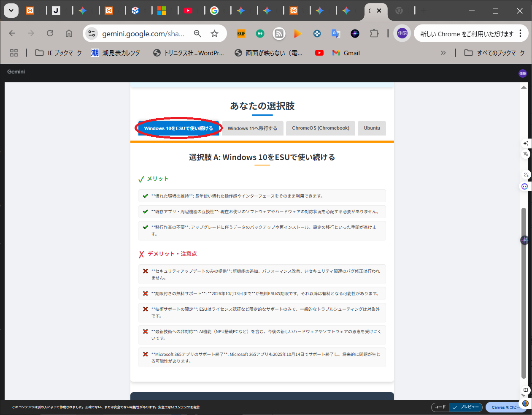Viewport: 532px width, 415px height.
Task: Report unsafe content via 安全でないコンテンツを報告
Action: pyautogui.click(x=179, y=407)
